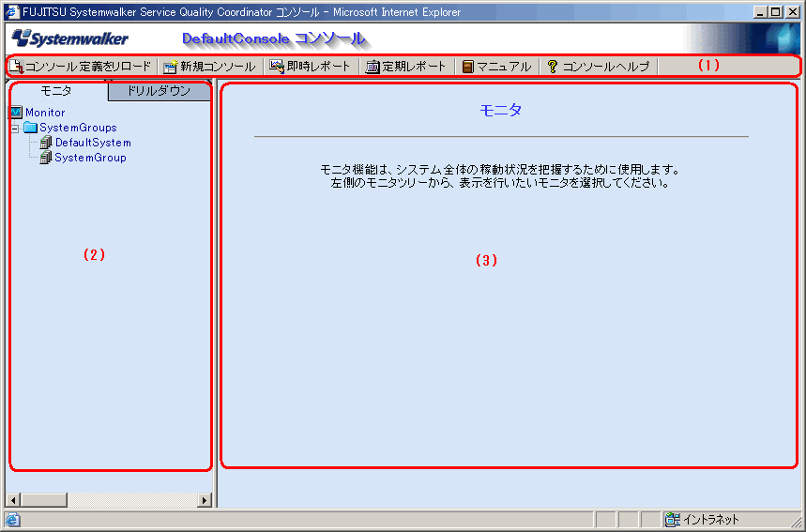Click the Systemwalker logo
The height and width of the screenshot is (532, 806).
point(70,38)
